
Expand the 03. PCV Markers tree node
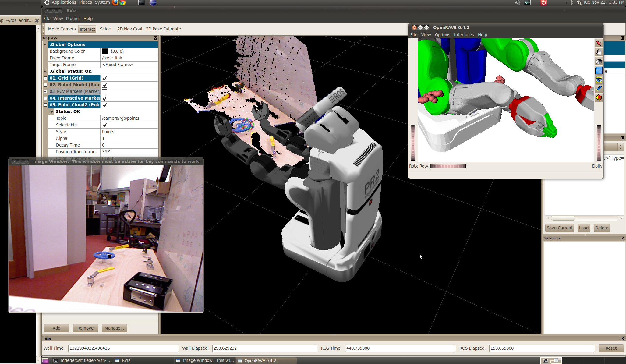(x=45, y=91)
